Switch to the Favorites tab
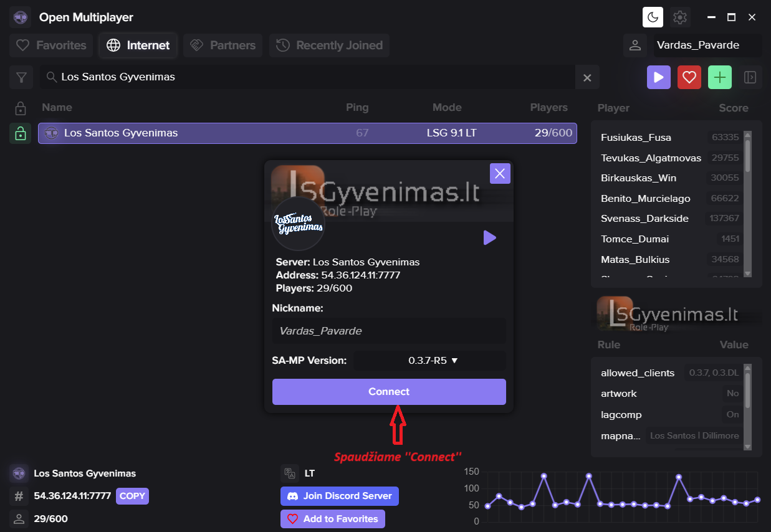 [51, 45]
